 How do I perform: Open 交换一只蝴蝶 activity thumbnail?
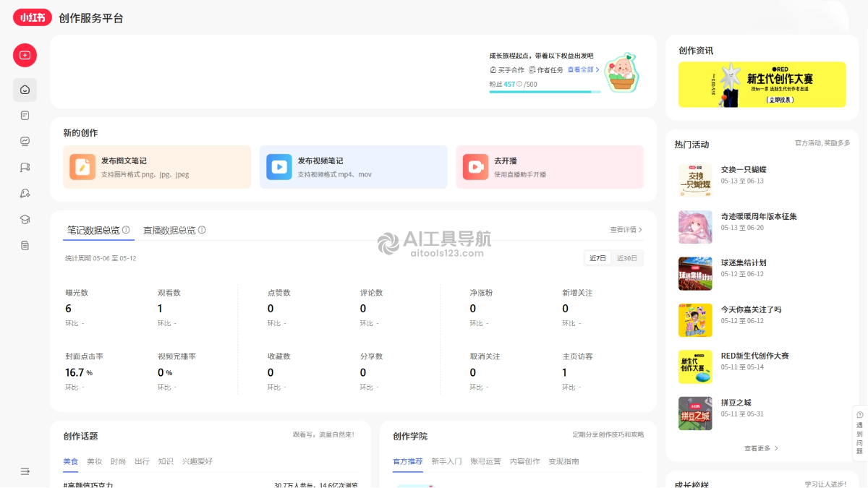(x=695, y=180)
